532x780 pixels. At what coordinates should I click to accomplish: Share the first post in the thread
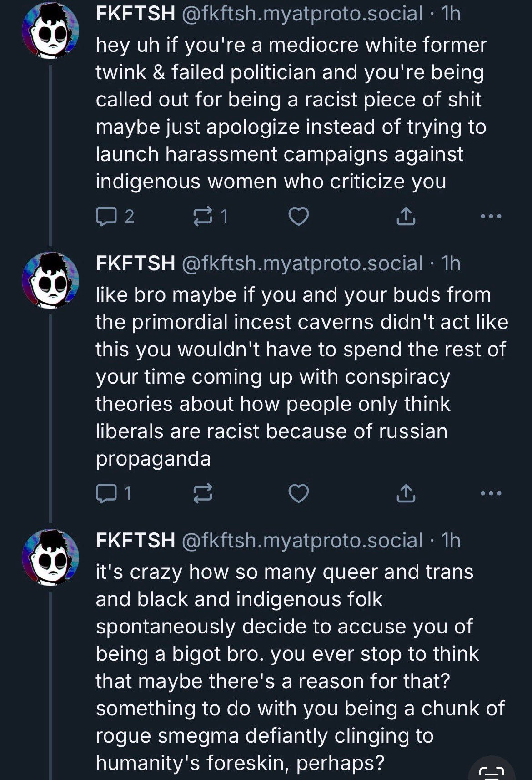tap(406, 217)
